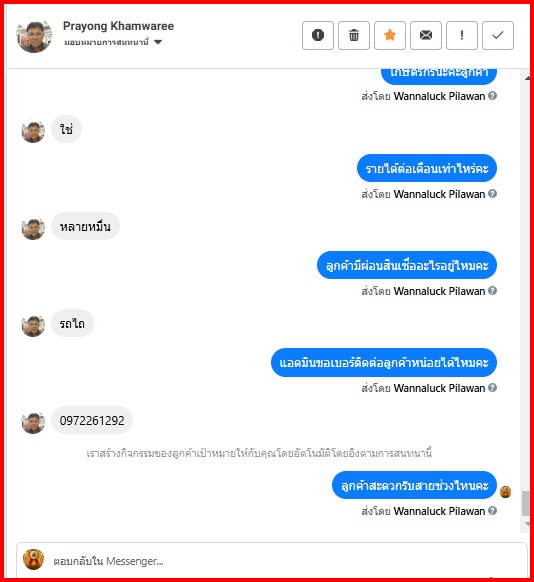Screen dimensions: 534x582
Task: Click the spam report icon with exclamation circle
Action: point(318,35)
